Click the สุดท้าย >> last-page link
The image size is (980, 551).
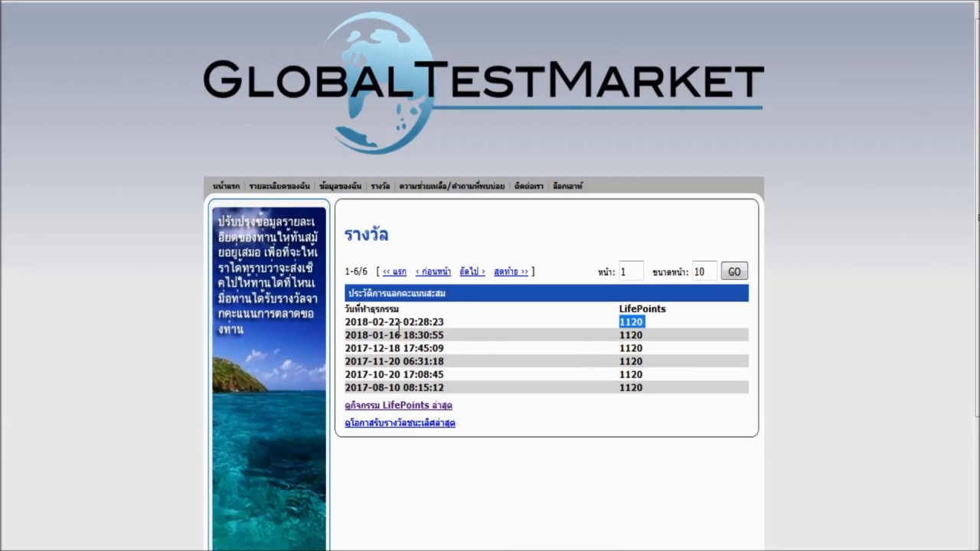pyautogui.click(x=511, y=272)
